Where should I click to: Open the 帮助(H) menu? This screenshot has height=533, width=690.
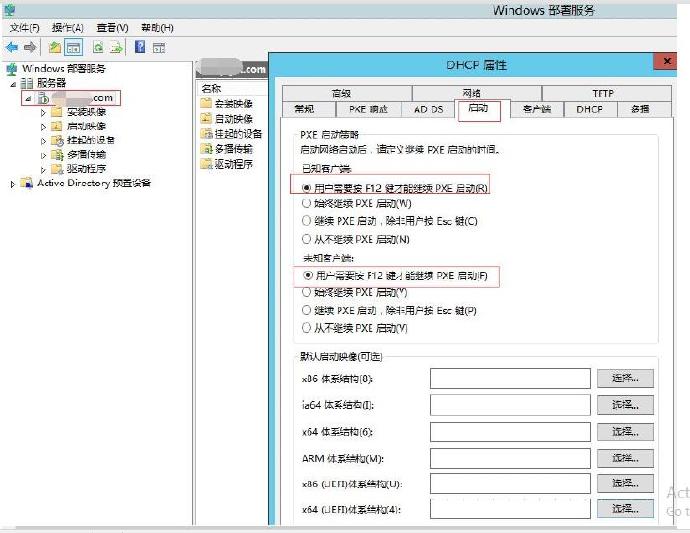click(x=157, y=28)
